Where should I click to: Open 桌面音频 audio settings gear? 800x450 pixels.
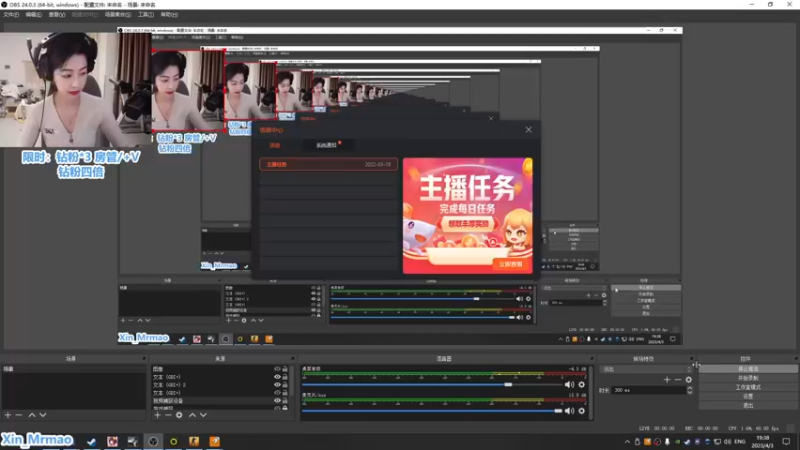pyautogui.click(x=582, y=385)
